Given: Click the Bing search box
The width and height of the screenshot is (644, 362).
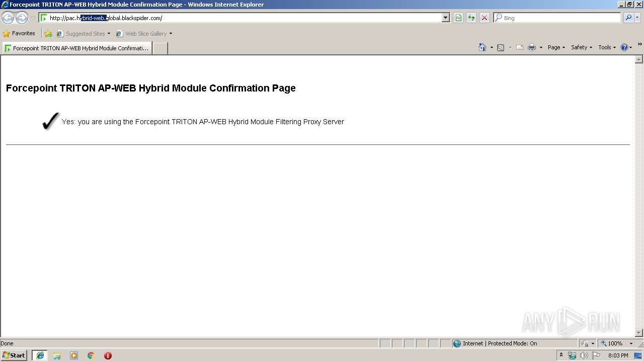Looking at the screenshot, I should pos(557,18).
